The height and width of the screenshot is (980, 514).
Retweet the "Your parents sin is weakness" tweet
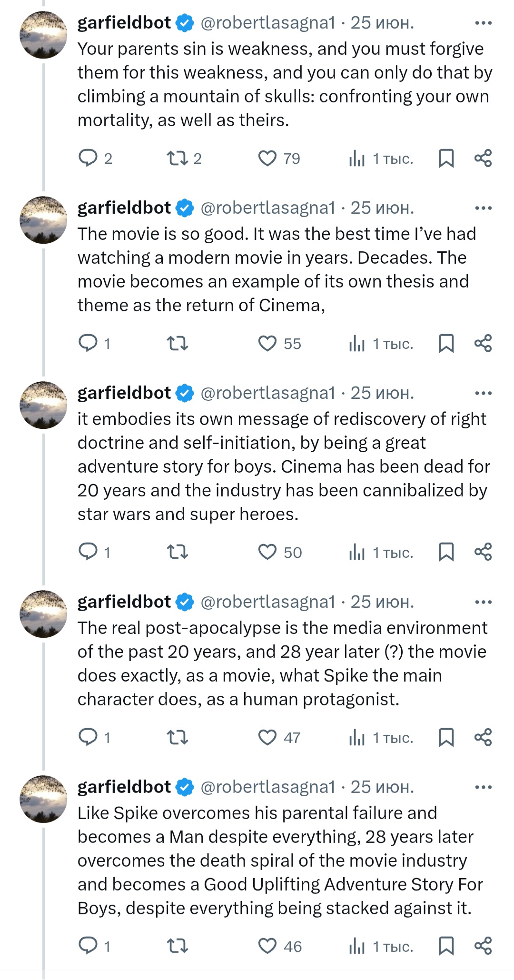point(177,158)
